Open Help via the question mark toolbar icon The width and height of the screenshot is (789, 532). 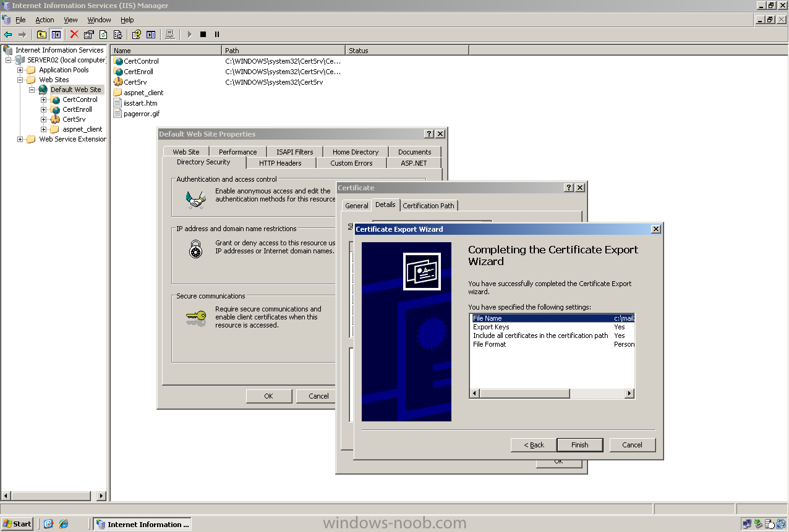click(x=137, y=35)
